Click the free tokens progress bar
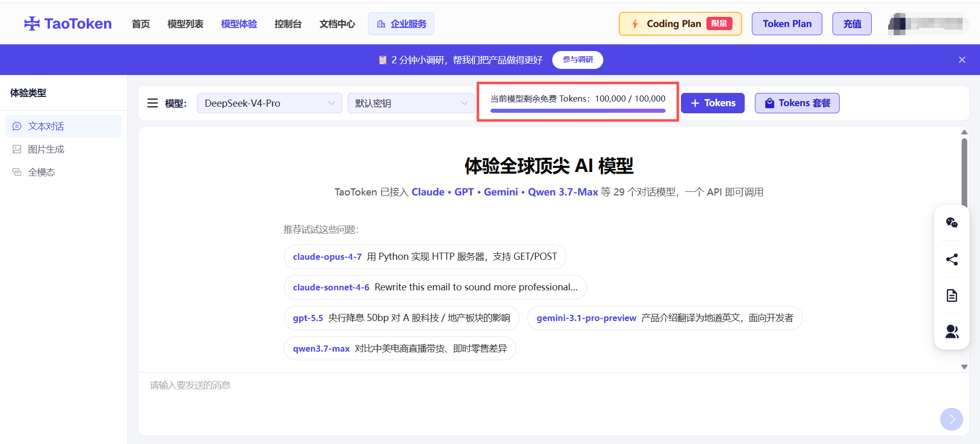Viewport: 980px width, 444px height. [578, 110]
